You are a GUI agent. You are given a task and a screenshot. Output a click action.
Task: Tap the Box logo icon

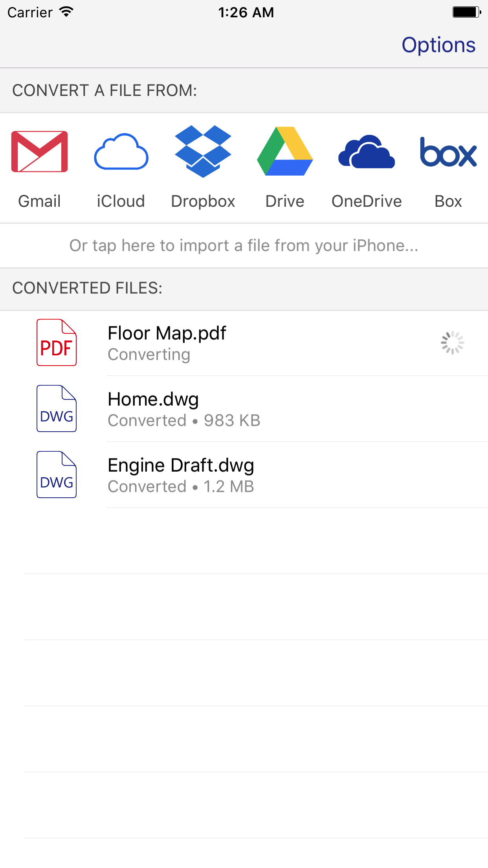(x=448, y=152)
